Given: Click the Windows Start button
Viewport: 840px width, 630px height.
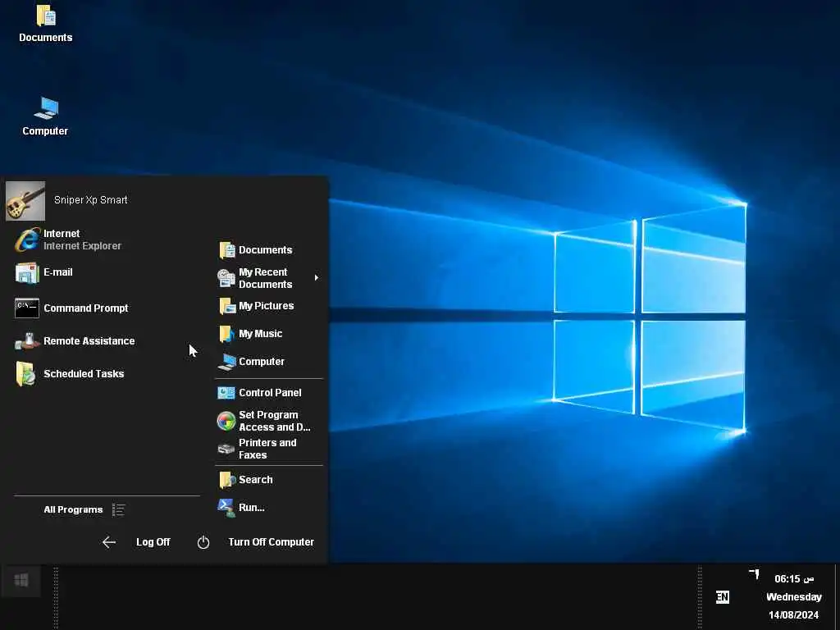Looking at the screenshot, I should pos(21,580).
